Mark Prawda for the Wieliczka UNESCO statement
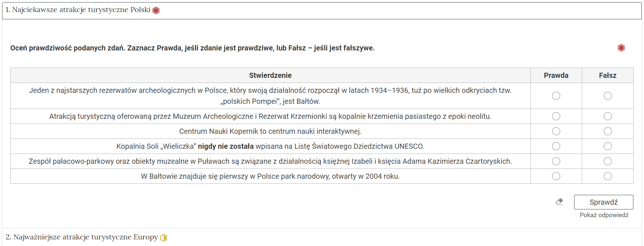This screenshot has width=644, height=246. click(556, 146)
